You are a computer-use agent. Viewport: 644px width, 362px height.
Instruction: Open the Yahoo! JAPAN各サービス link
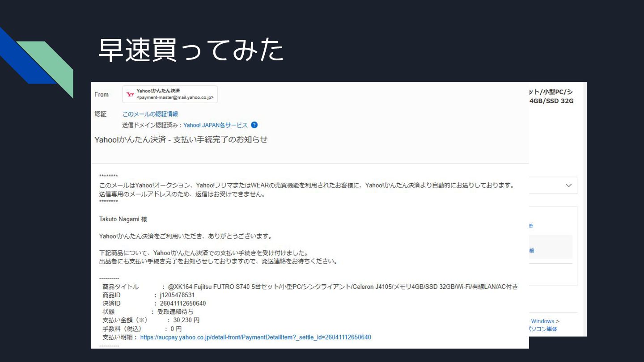216,125
